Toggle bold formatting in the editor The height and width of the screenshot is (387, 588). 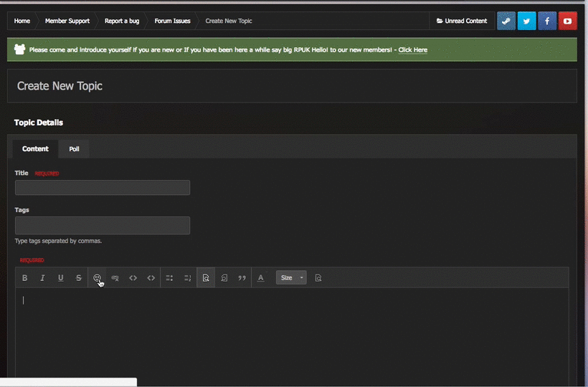click(25, 277)
